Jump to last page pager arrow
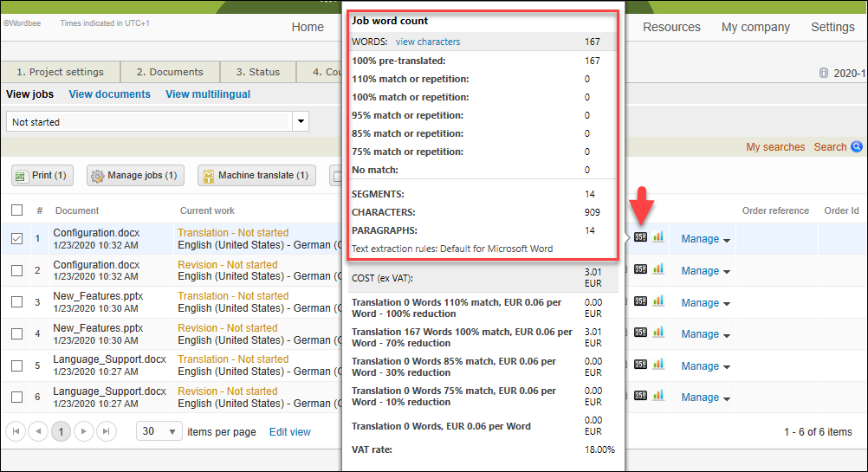This screenshot has height=472, width=868. pyautogui.click(x=106, y=431)
